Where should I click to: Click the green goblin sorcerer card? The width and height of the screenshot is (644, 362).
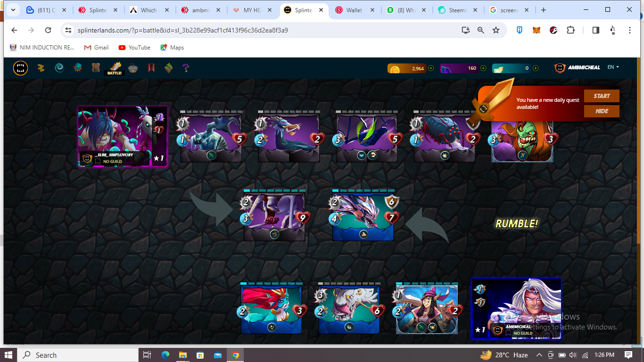[x=522, y=140]
